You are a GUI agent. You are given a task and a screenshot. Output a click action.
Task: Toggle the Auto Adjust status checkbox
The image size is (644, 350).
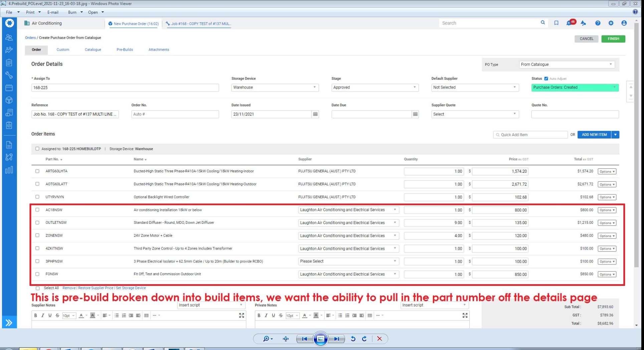point(546,78)
